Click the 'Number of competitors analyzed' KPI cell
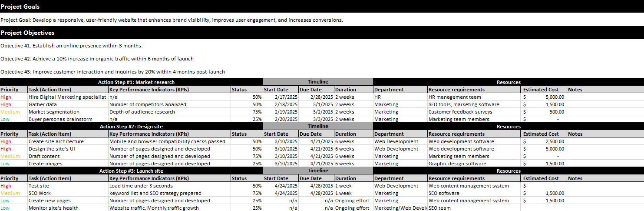Viewport: 644px width, 211px height. 169,104
